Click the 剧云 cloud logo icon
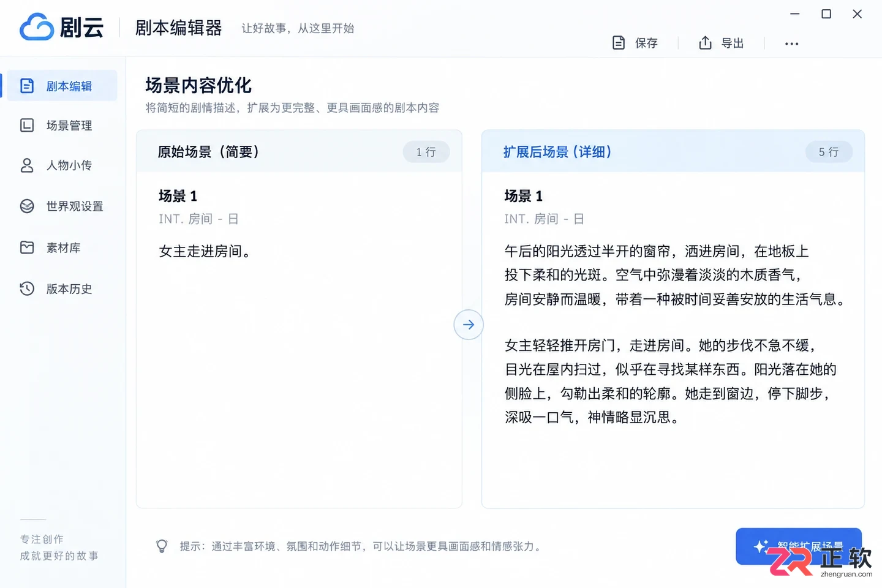882x588 pixels. point(37,27)
